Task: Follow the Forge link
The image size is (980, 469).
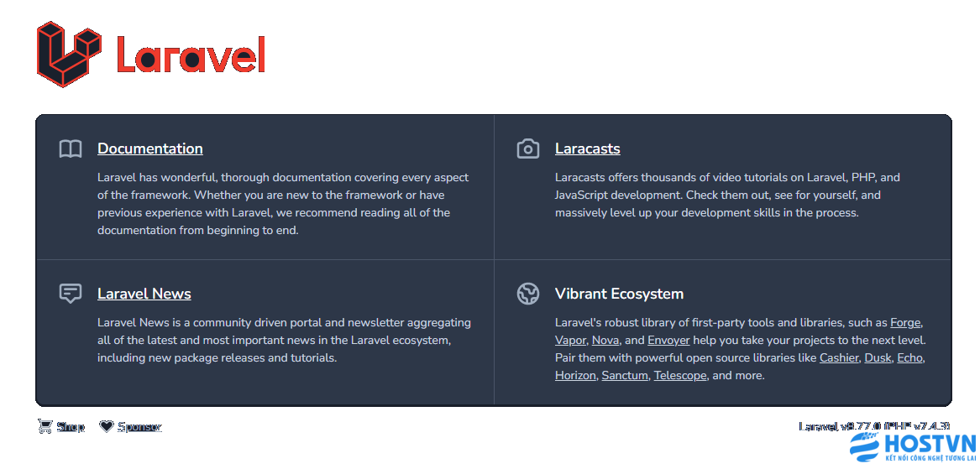Action: coord(905,323)
